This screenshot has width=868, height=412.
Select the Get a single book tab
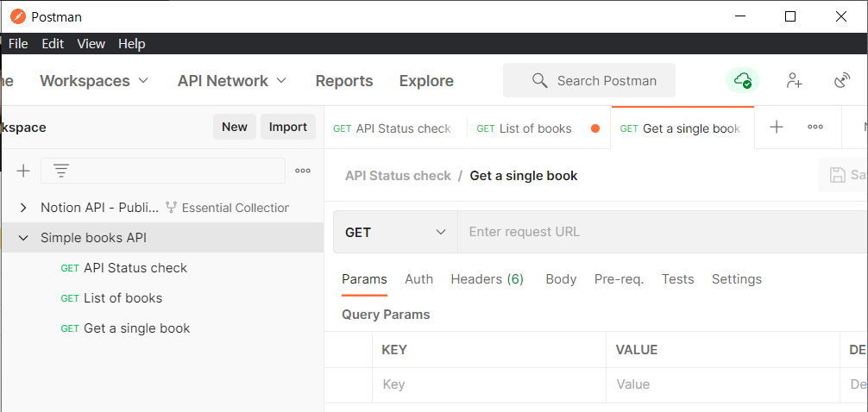point(682,128)
